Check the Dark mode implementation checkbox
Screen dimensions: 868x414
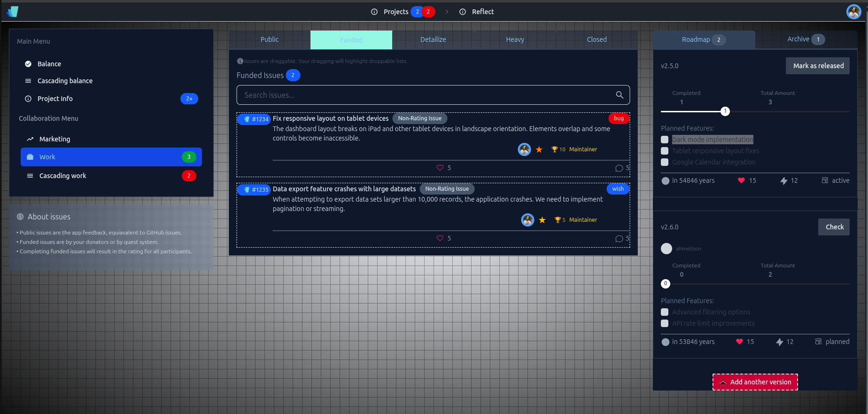pyautogui.click(x=665, y=140)
